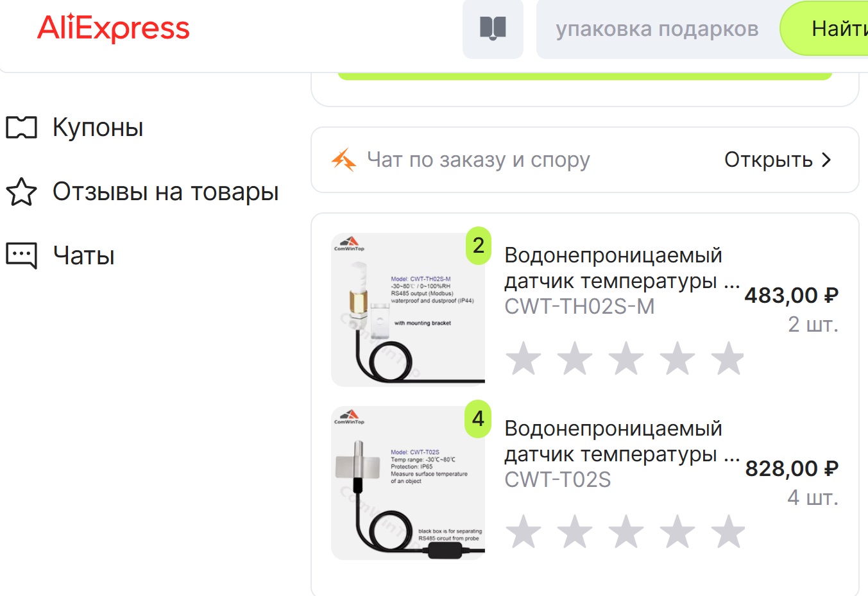Go to Чаты section
The height and width of the screenshot is (596, 868).
[x=60, y=256]
